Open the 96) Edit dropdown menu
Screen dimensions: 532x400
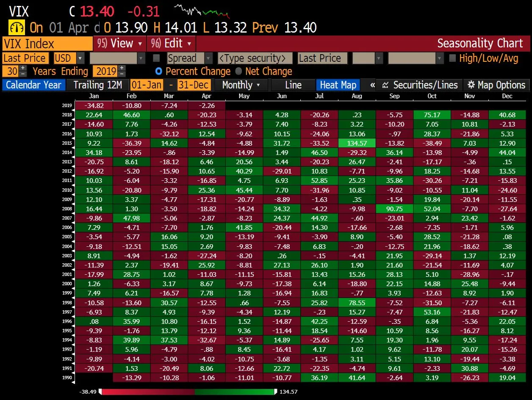pos(171,43)
